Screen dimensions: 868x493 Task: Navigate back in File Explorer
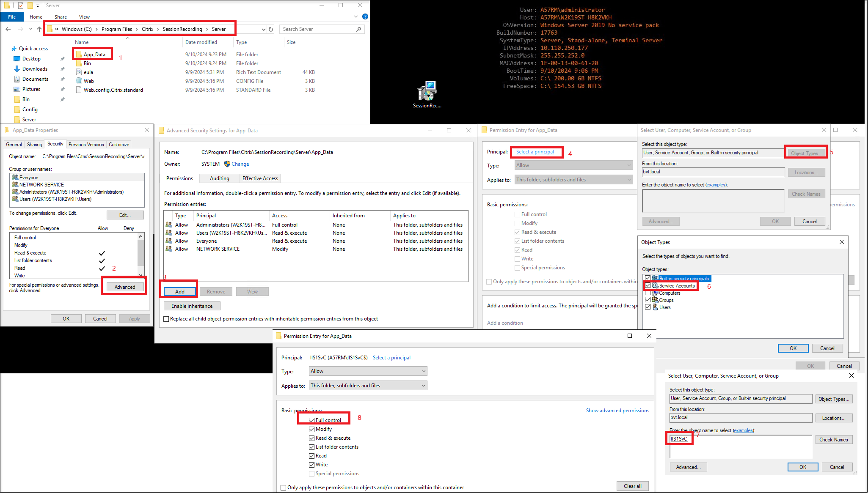point(8,29)
